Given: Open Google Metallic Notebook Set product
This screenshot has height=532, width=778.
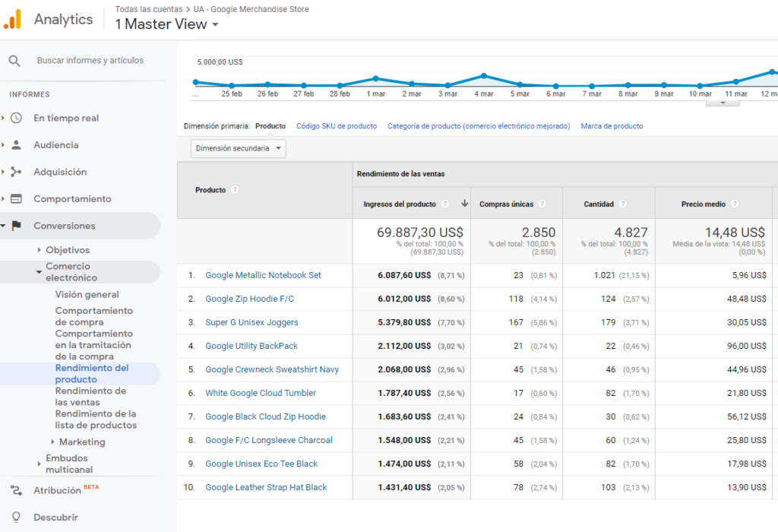Looking at the screenshot, I should click(x=263, y=275).
